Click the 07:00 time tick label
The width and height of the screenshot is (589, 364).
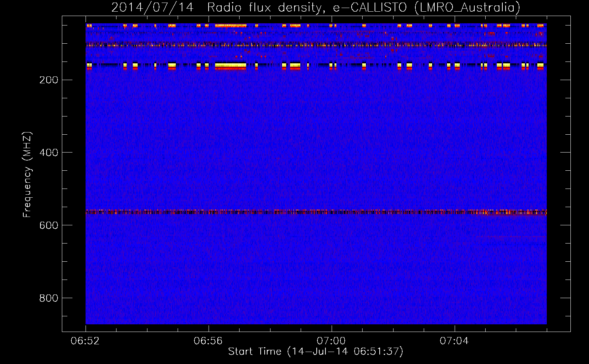click(x=331, y=341)
